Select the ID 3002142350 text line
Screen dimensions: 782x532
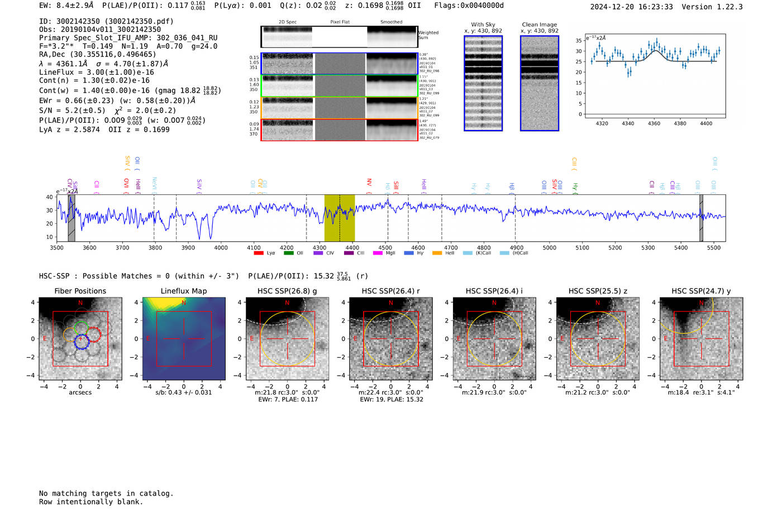[106, 21]
